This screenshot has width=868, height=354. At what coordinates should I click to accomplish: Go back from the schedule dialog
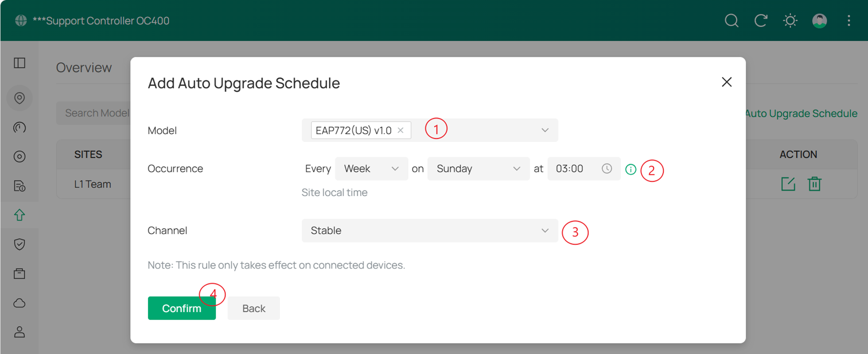253,308
